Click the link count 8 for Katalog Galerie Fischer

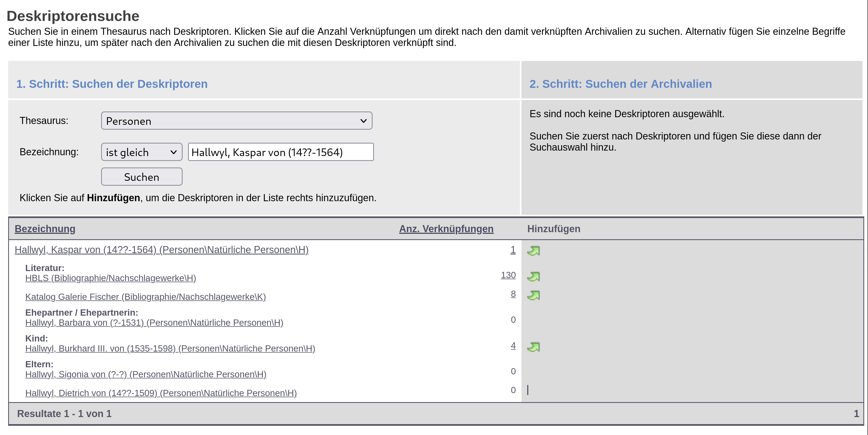513,294
